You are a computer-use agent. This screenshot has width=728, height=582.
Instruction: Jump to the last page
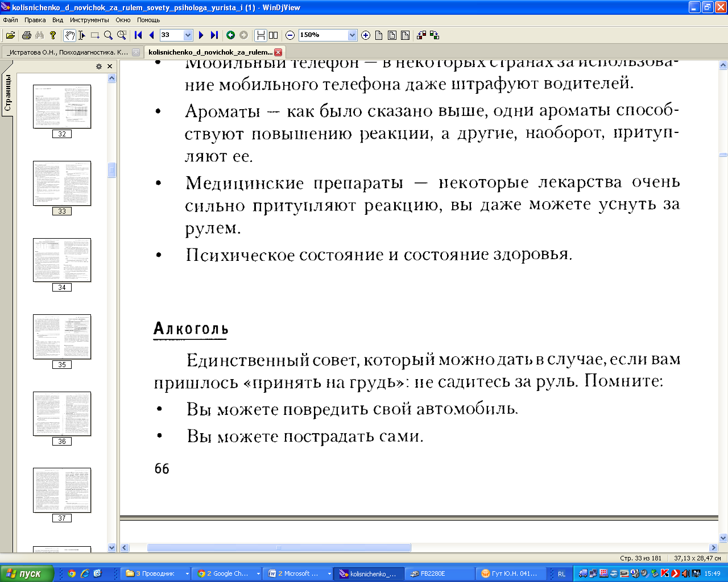214,35
